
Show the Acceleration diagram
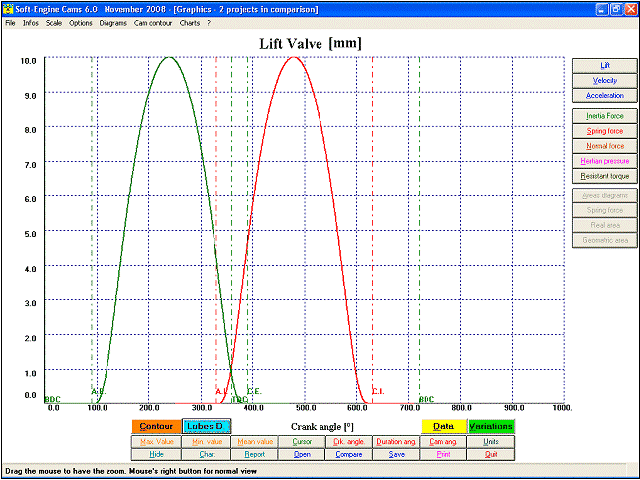[605, 96]
